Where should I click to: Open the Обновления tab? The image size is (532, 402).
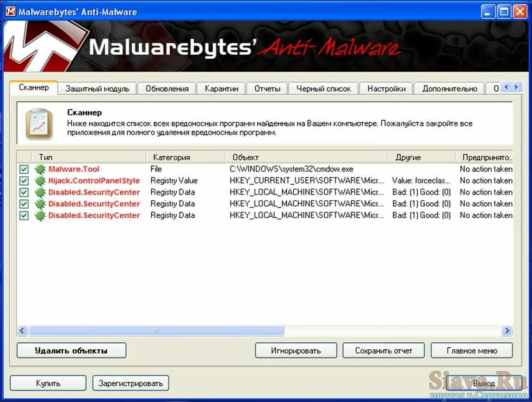(x=167, y=89)
